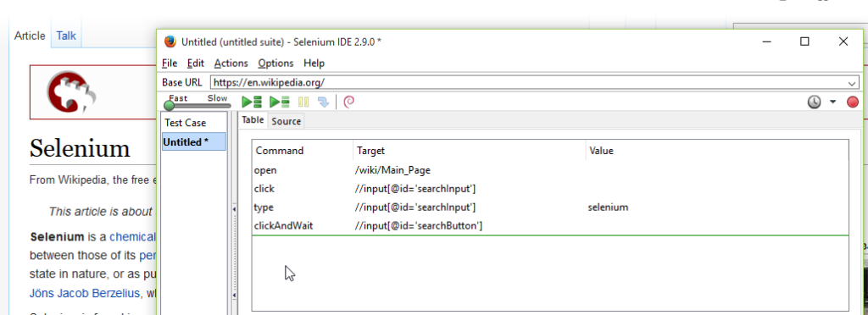Click the searchInput target in the click row
The width and height of the screenshot is (868, 315).
(415, 189)
